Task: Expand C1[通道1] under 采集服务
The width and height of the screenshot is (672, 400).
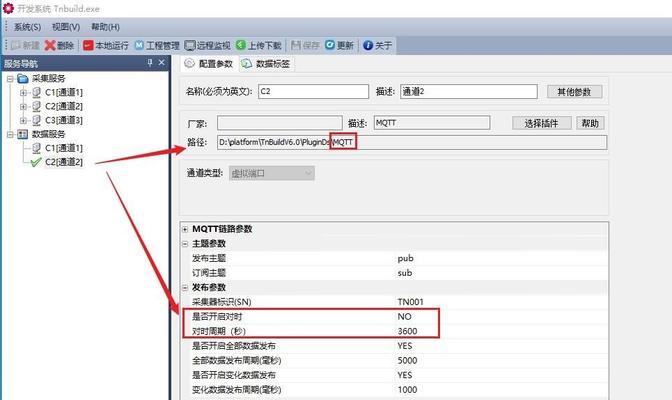Action: 24,92
